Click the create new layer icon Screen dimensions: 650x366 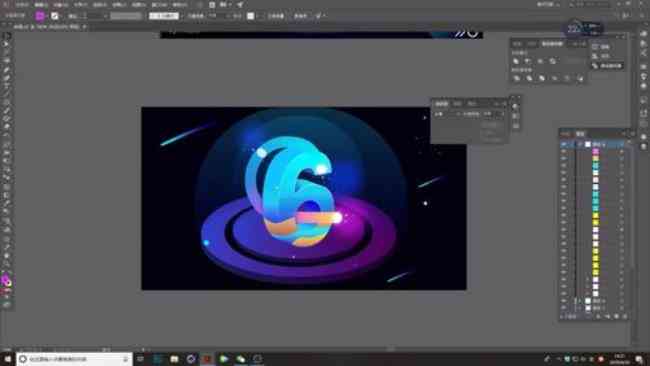click(x=616, y=317)
